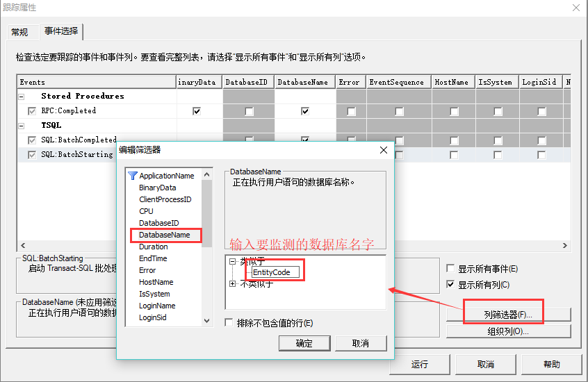
Task: Toggle BinaryData checkbox for RPC:Completed
Action: coord(197,111)
